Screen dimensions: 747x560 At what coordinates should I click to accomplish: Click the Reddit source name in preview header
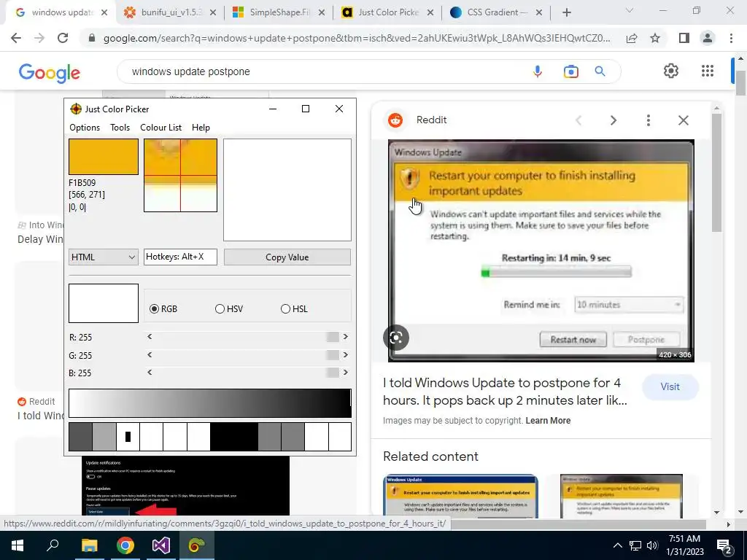click(x=432, y=120)
